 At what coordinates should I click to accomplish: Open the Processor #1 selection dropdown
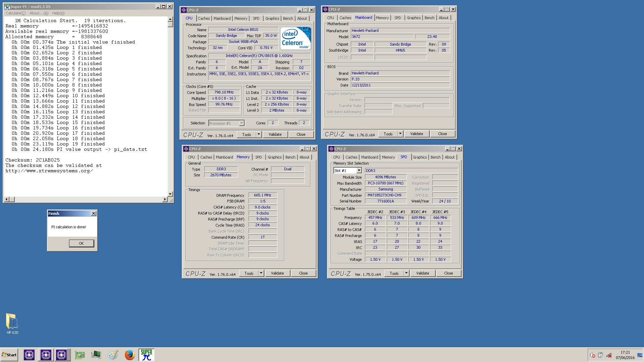click(x=241, y=123)
